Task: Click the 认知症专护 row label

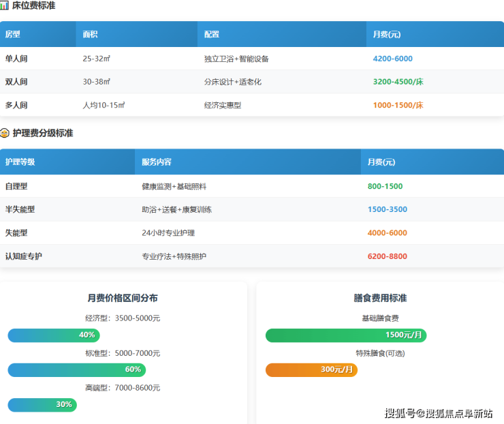Action: point(24,256)
